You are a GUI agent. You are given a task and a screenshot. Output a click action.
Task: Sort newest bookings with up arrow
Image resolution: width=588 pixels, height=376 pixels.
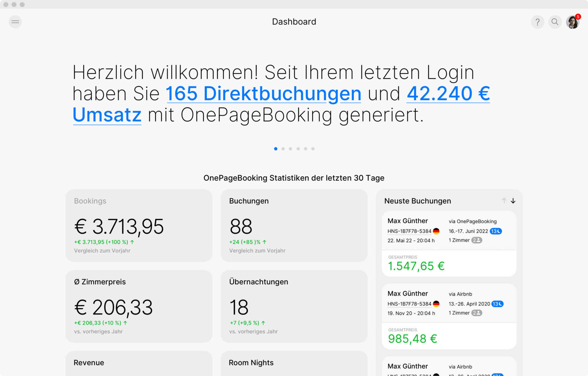504,201
